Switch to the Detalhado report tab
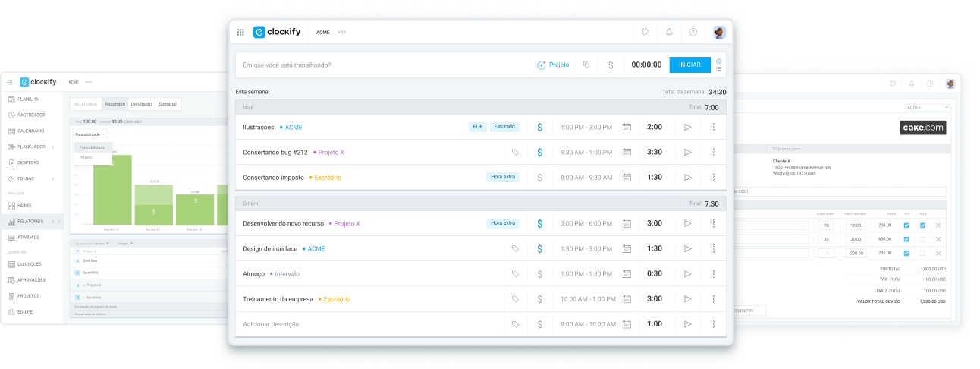The width and height of the screenshot is (980, 369). tap(141, 104)
